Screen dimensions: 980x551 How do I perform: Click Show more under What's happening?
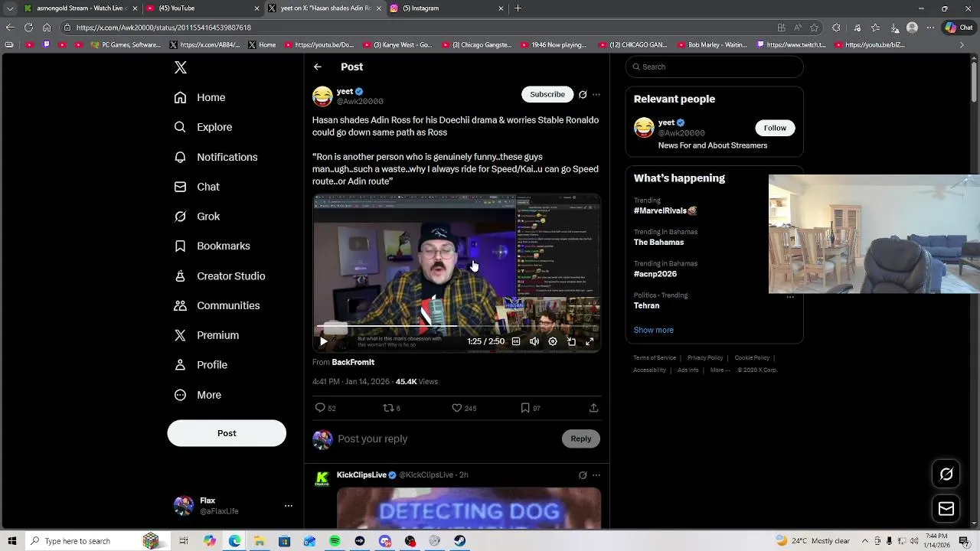click(654, 330)
